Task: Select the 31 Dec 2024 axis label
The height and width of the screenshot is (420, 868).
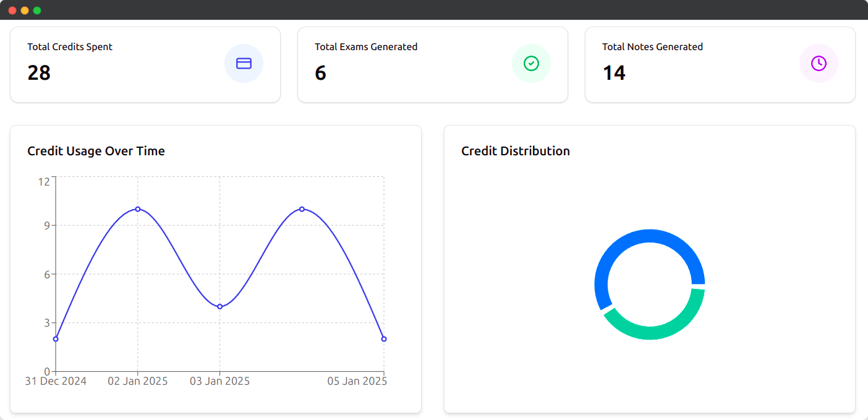Action: 55,381
